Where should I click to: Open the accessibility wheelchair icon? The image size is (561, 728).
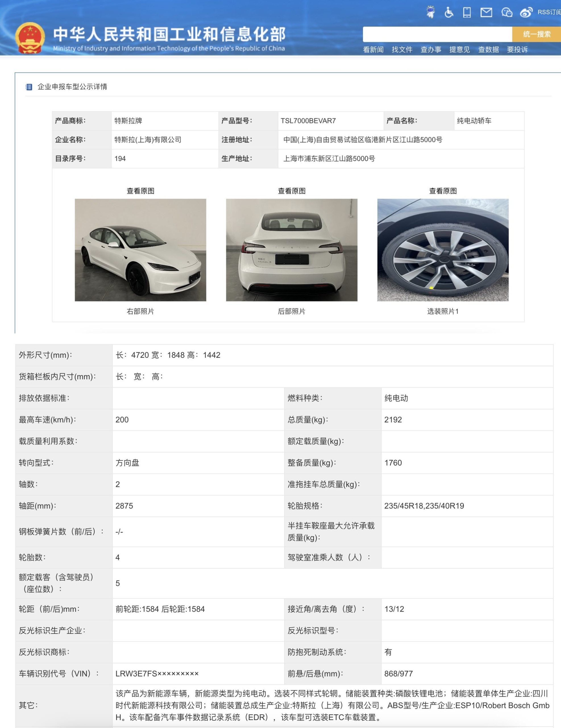[449, 12]
